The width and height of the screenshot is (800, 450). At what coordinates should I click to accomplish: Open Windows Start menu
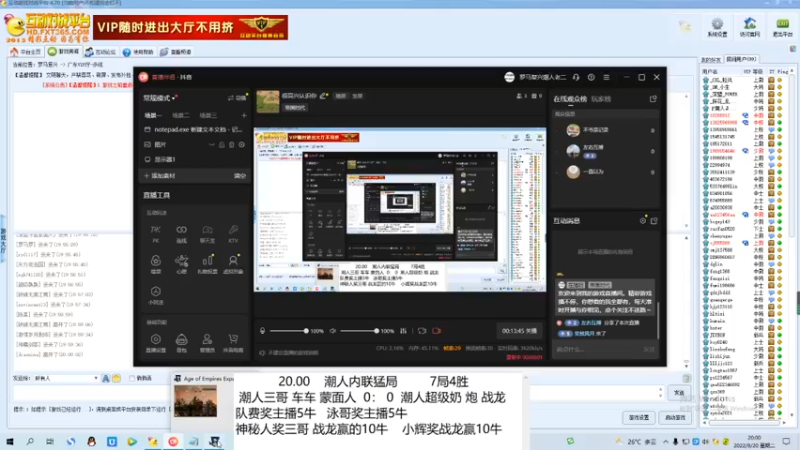pyautogui.click(x=10, y=441)
